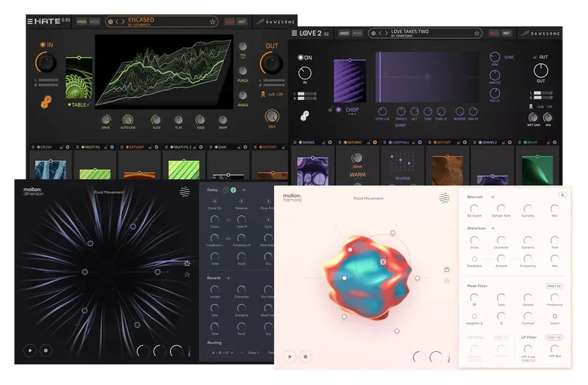The image size is (588, 385).
Task: Open GRAINS module settings gear in LOVE 2
Action: [x=330, y=143]
